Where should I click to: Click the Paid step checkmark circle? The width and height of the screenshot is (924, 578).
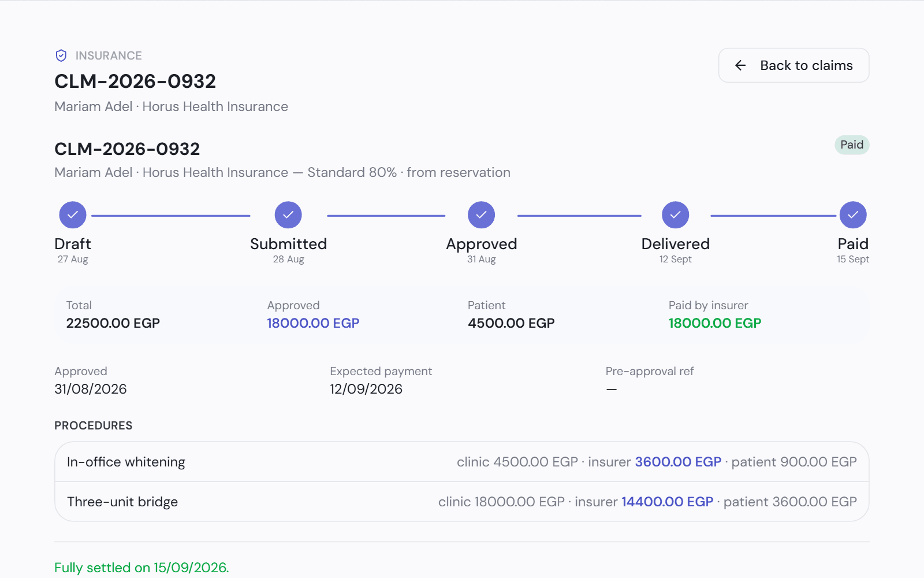pos(853,215)
